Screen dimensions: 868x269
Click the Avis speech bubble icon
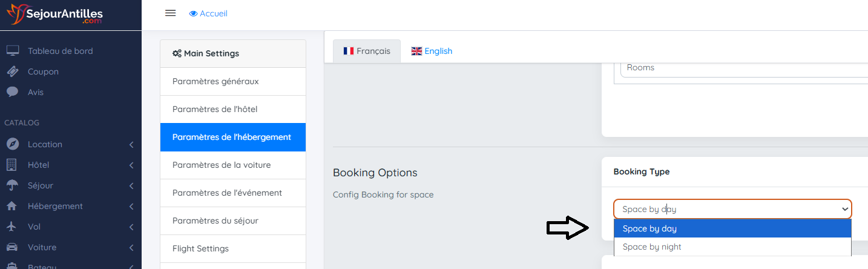(13, 92)
